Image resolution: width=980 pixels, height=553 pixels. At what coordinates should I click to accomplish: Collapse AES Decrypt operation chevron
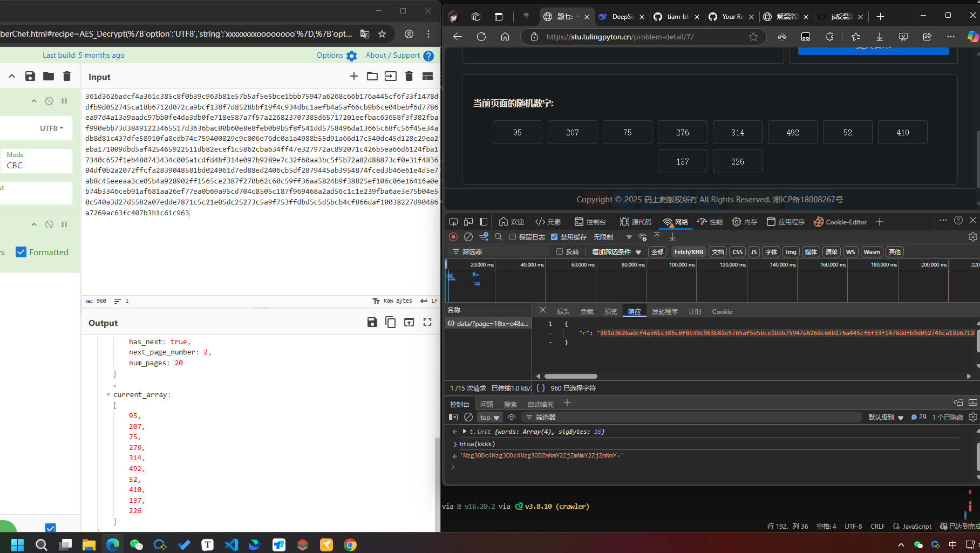[x=34, y=101]
